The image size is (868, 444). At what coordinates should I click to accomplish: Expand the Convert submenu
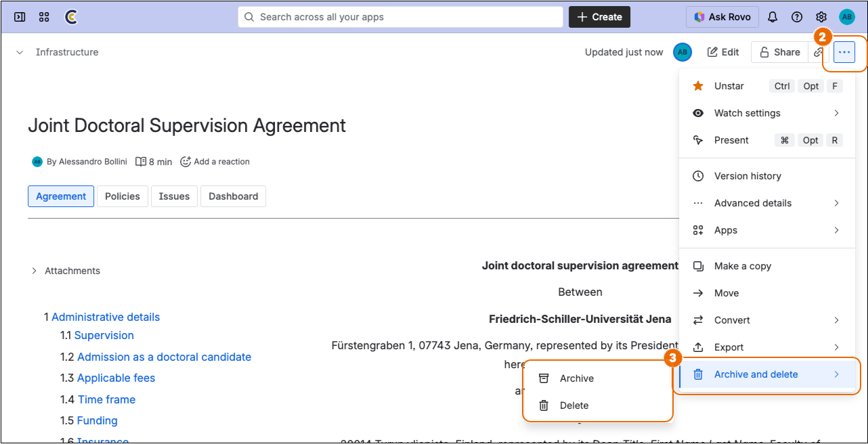733,319
